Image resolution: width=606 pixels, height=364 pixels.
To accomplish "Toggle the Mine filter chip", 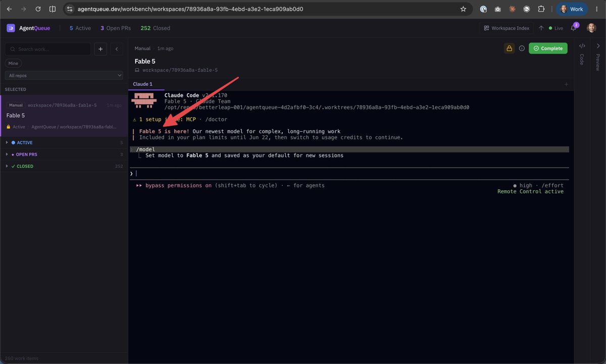I will click(14, 63).
